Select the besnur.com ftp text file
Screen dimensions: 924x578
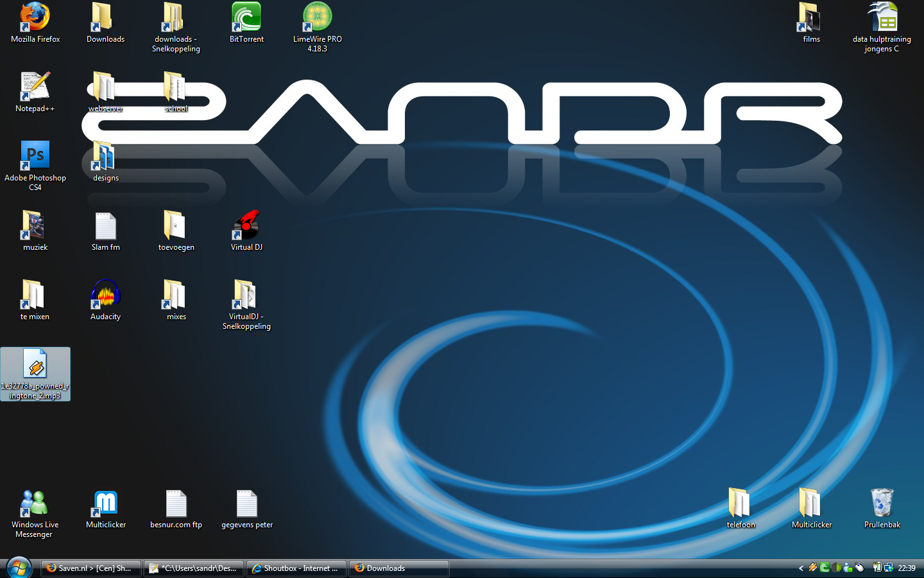click(176, 509)
